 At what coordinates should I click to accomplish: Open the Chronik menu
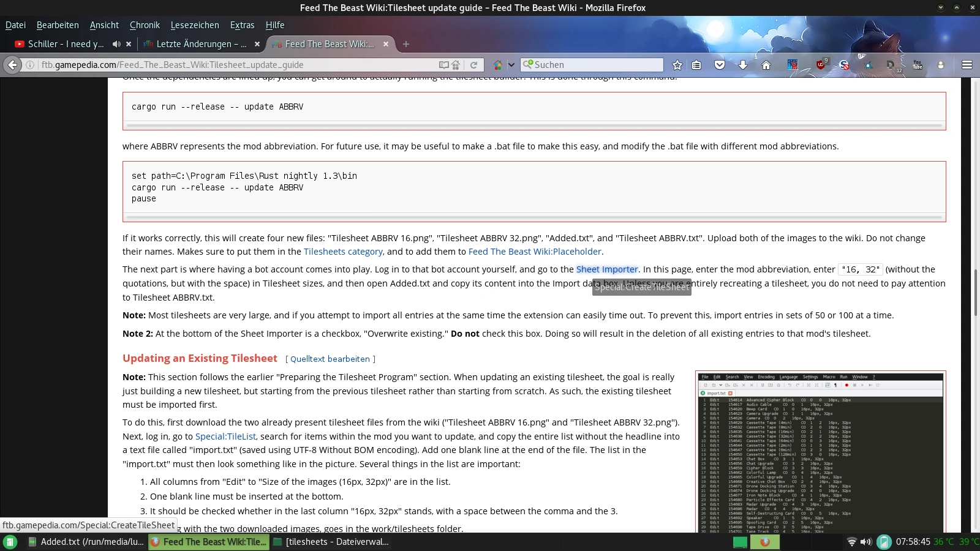point(145,25)
